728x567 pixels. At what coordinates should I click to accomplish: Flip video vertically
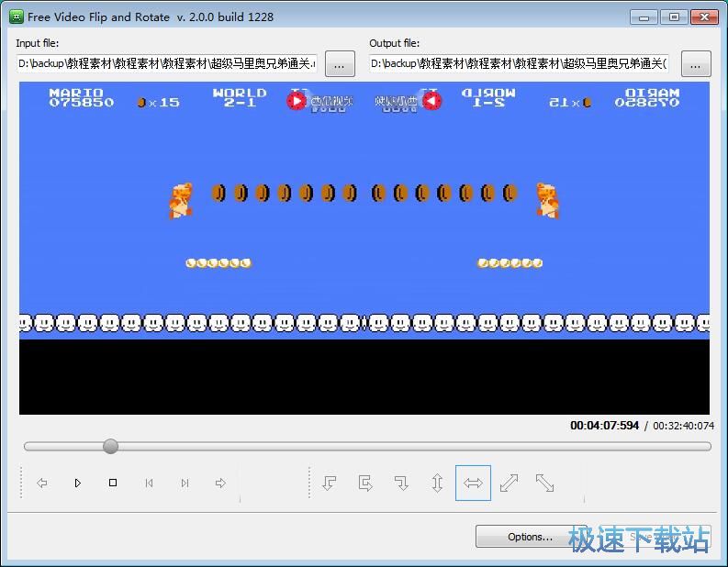tap(437, 483)
